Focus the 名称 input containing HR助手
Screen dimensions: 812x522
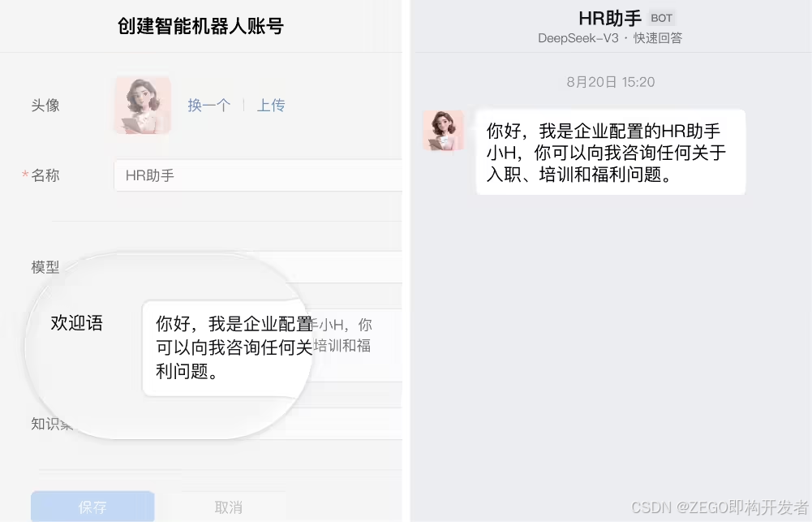coord(258,175)
